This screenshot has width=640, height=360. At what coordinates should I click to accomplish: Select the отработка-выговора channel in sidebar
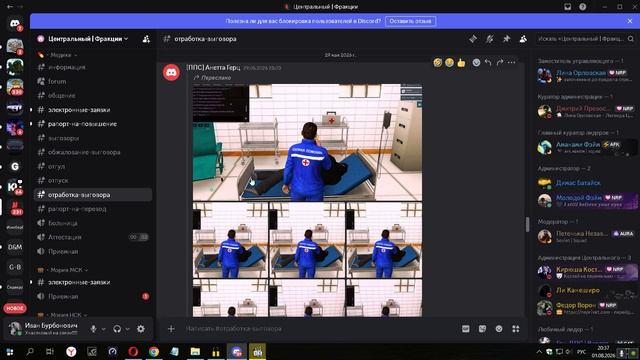(x=93, y=195)
